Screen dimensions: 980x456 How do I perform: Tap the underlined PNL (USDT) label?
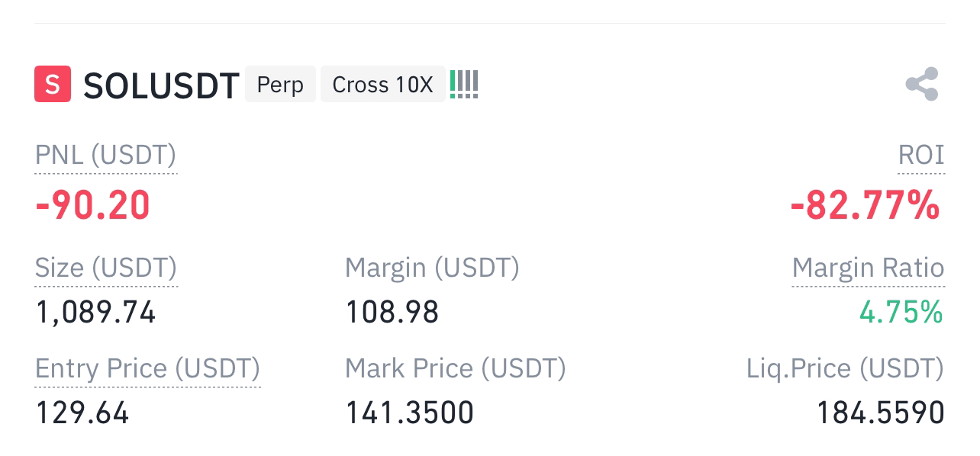point(106,156)
